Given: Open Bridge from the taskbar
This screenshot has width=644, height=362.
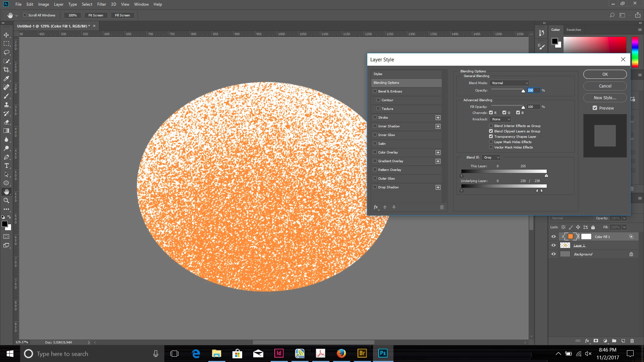Looking at the screenshot, I should (x=362, y=353).
